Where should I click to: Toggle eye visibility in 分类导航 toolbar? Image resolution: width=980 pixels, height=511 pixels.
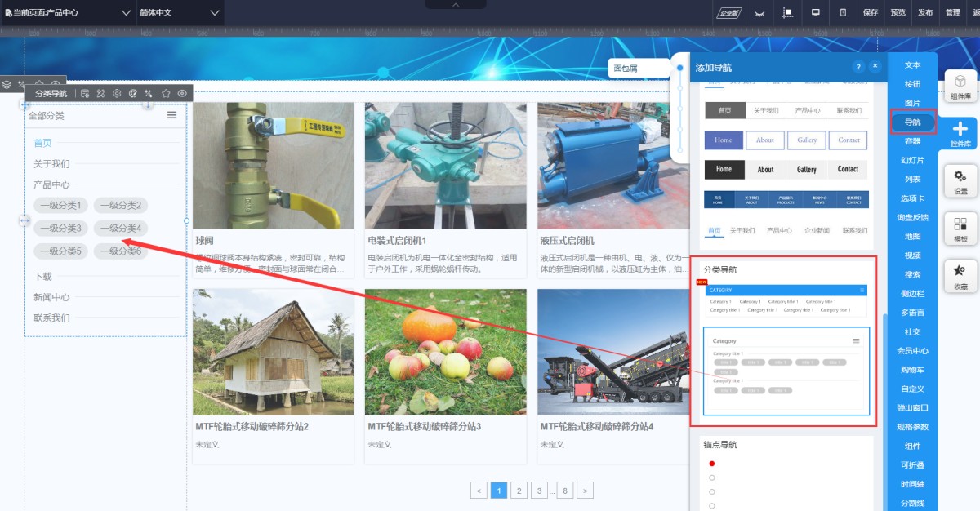point(182,94)
